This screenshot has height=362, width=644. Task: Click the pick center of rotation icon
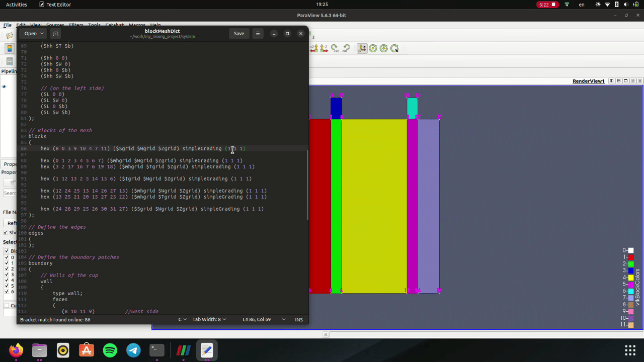pos(394,48)
